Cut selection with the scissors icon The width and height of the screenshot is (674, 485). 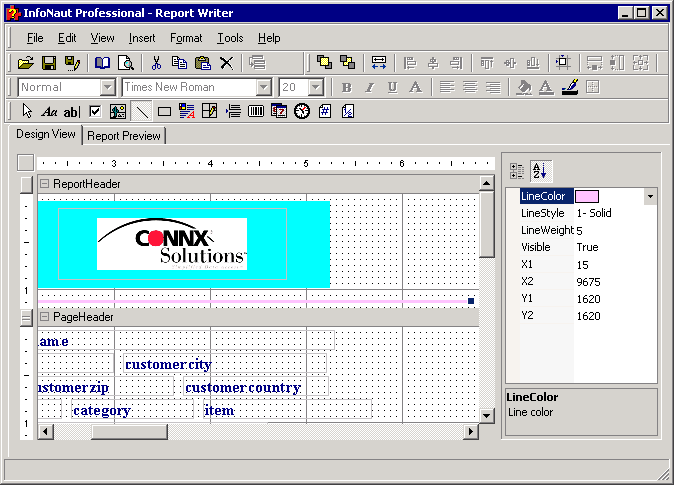tap(156, 63)
